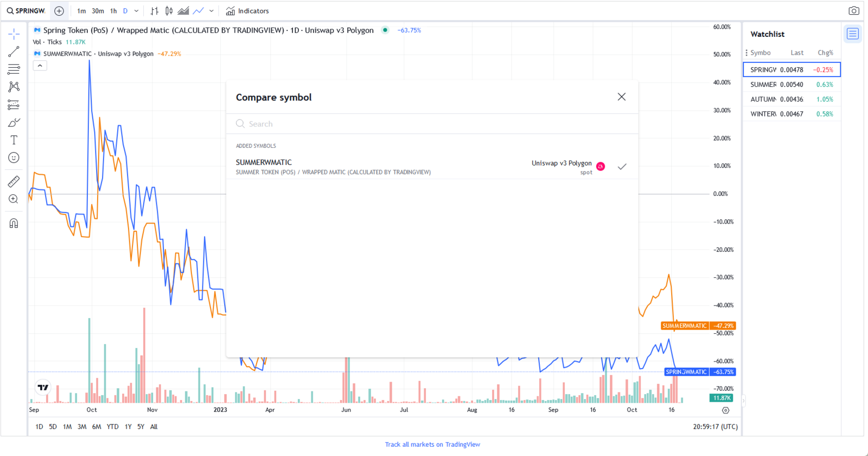Click the plus compare symbol icon

coord(59,11)
